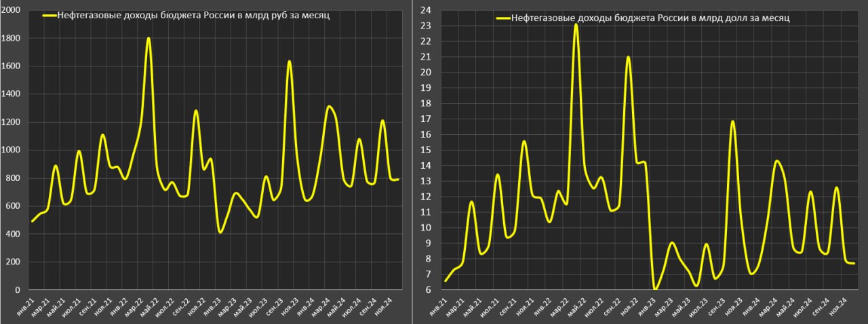
Task: Click the 23 billion peak on the dollar chart
Action: (x=576, y=24)
